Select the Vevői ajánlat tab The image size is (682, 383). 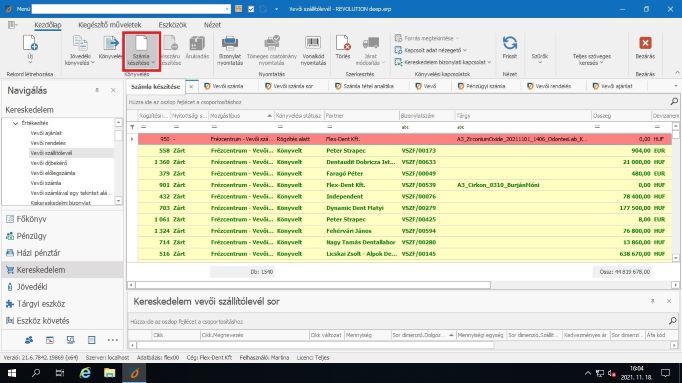[612, 86]
